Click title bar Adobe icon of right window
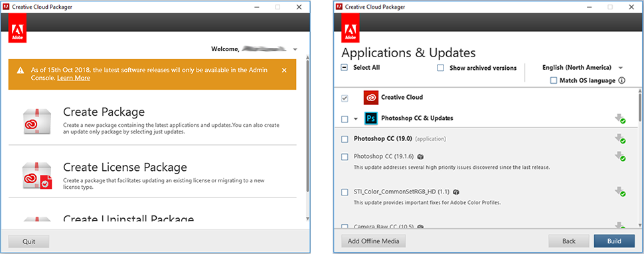Viewport: 644px width, 254px height. [x=339, y=7]
